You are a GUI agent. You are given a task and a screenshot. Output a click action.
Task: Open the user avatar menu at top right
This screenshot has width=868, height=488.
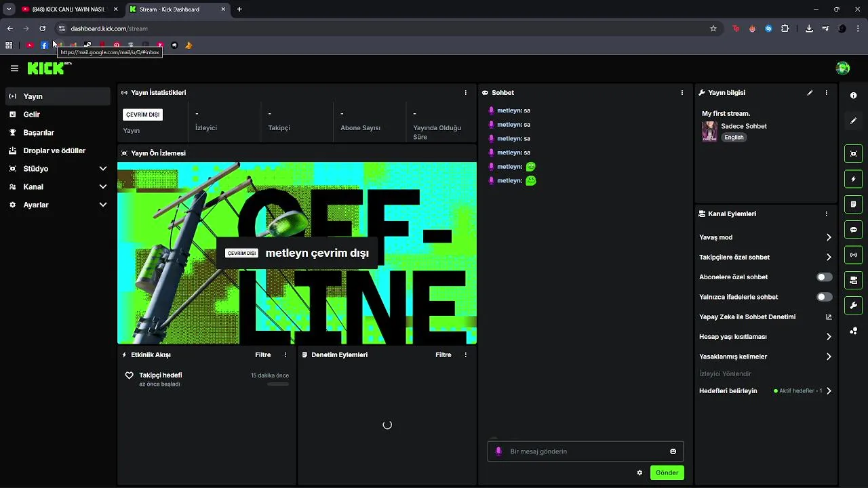[843, 68]
